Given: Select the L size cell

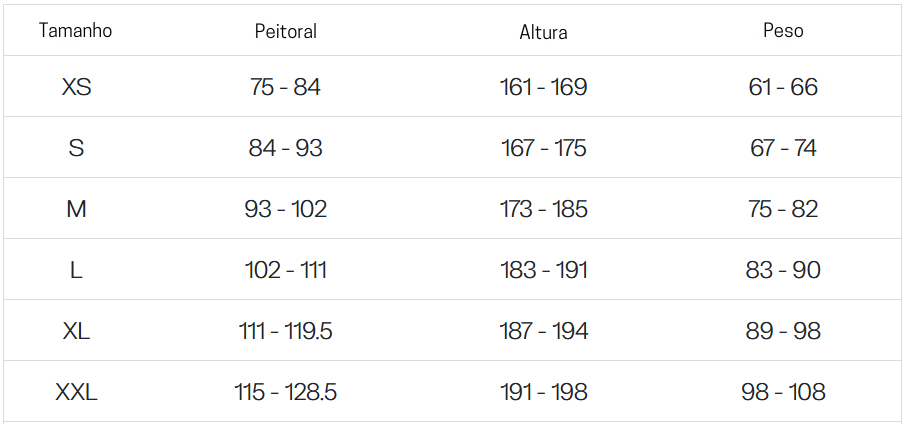Looking at the screenshot, I should [76, 270].
